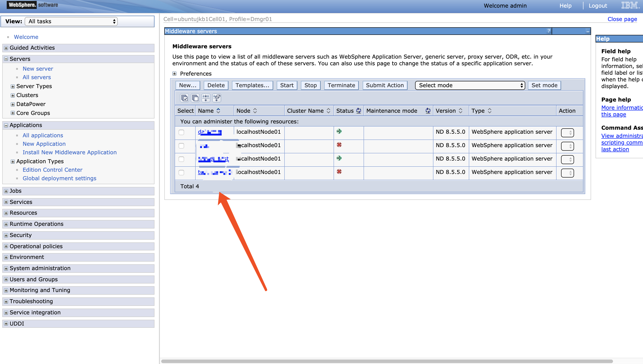The height and width of the screenshot is (364, 643).
Task: Click the stopped status icon in second row
Action: click(x=339, y=145)
